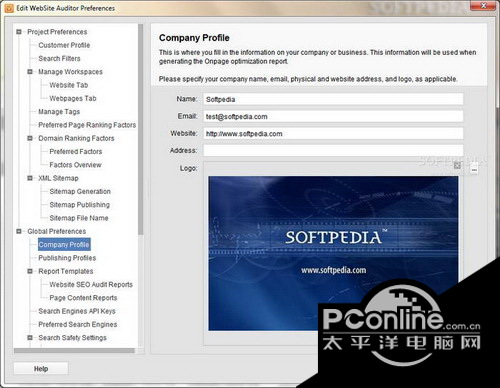Select Preferred Factors under Domain Ranking
The width and height of the screenshot is (500, 388).
click(x=76, y=151)
